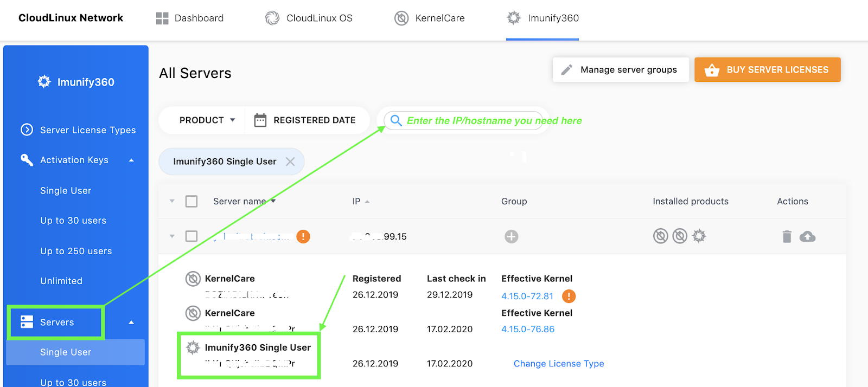Image resolution: width=868 pixels, height=387 pixels.
Task: Click the Change License Type link
Action: pyautogui.click(x=558, y=364)
